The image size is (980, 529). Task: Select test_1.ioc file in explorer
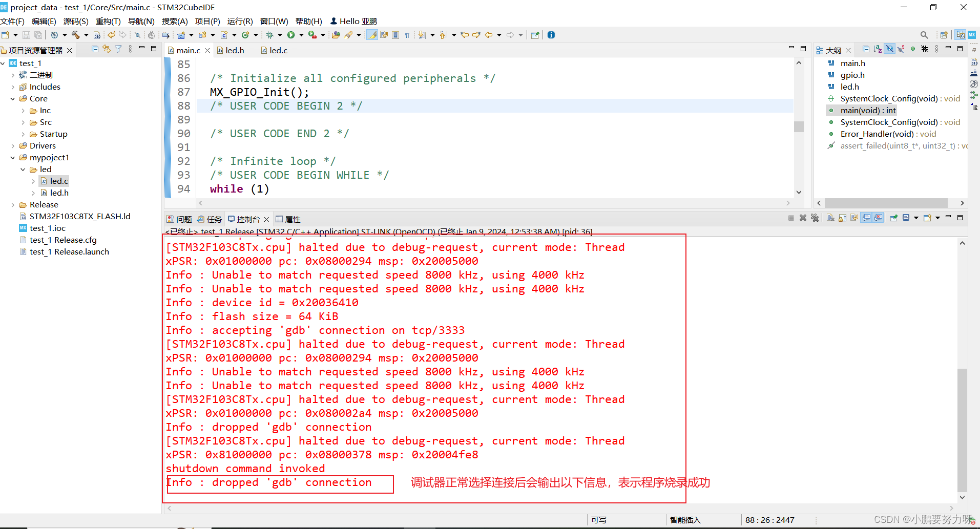pos(48,228)
